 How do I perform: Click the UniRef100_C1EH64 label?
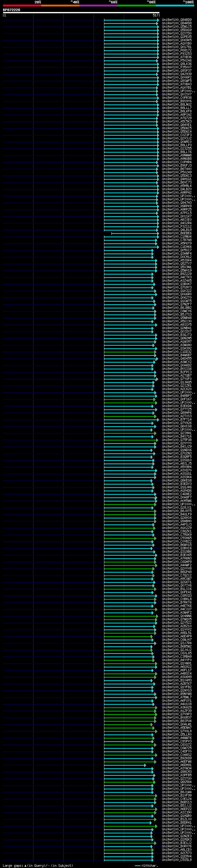point(177,247)
